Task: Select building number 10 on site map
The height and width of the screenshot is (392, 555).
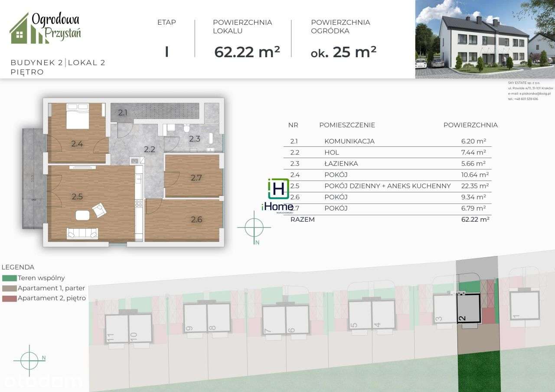Action: pos(140,328)
